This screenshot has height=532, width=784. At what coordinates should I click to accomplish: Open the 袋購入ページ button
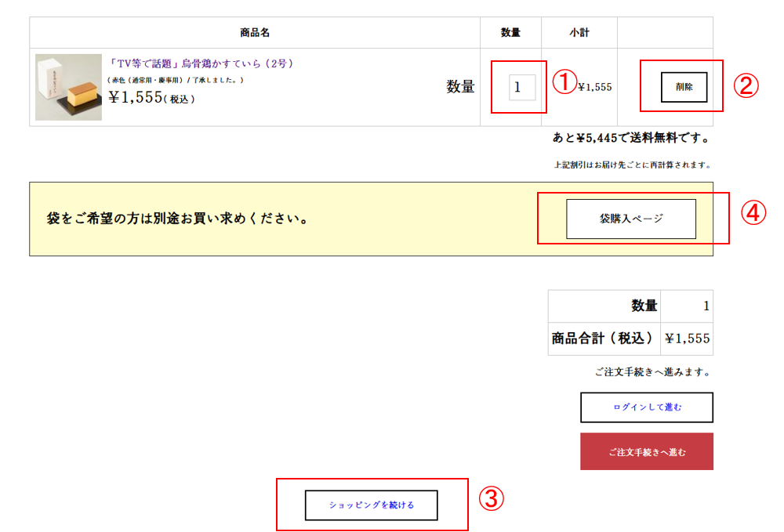(x=631, y=219)
